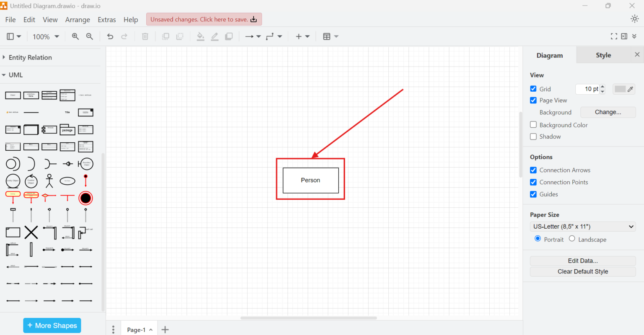Click the More Shapes button

pos(52,325)
